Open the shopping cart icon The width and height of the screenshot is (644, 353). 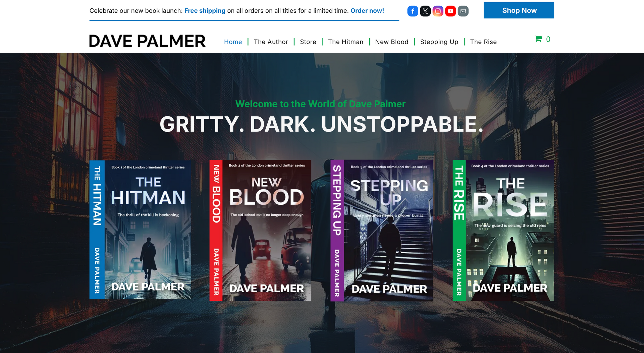coord(538,39)
